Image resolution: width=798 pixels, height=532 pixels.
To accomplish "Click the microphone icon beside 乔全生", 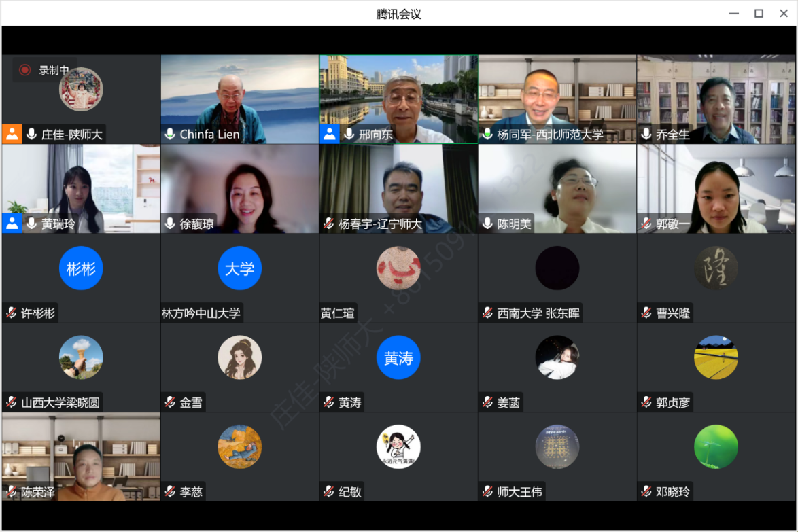I will point(646,134).
